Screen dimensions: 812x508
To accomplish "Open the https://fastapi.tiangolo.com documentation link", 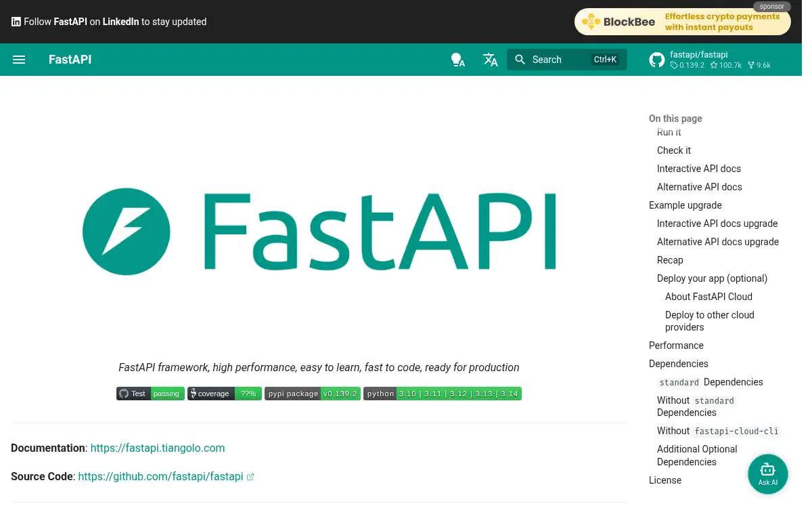I will [x=158, y=448].
